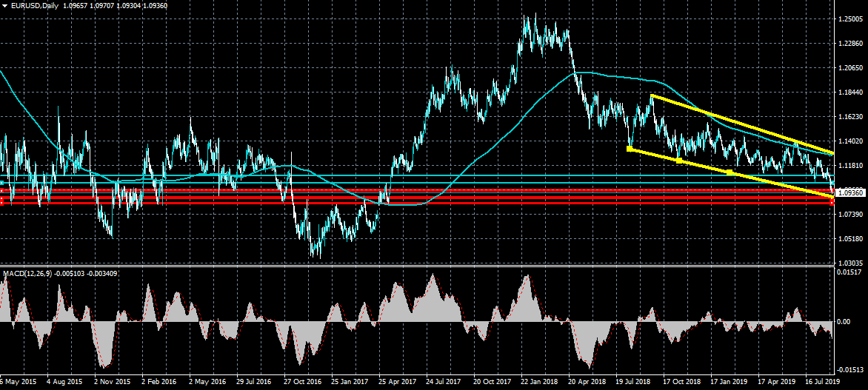Click date label 29 Jul 2016
This screenshot has width=868, height=390.
tap(254, 382)
